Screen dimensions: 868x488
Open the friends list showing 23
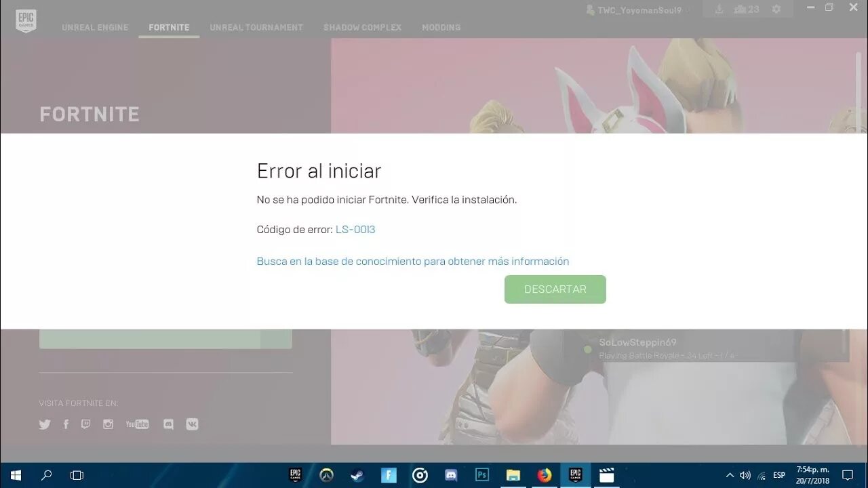(x=747, y=9)
